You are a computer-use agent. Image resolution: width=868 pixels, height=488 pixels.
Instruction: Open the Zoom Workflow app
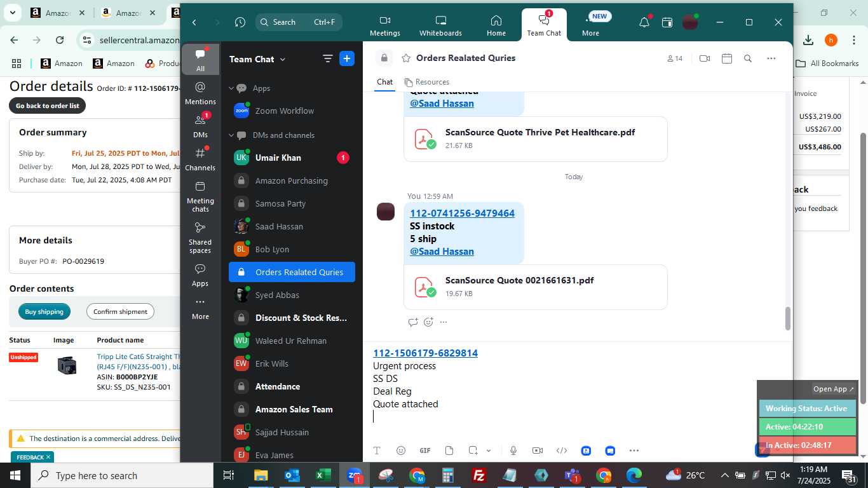click(x=292, y=111)
